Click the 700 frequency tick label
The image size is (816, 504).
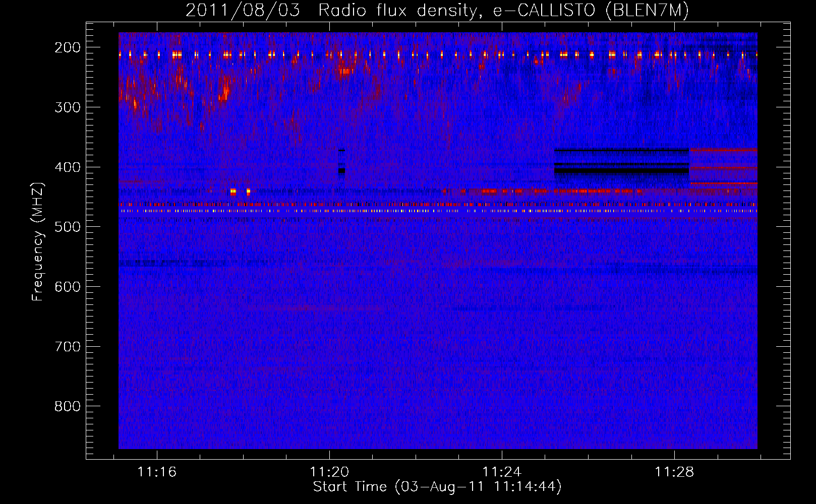coord(68,347)
